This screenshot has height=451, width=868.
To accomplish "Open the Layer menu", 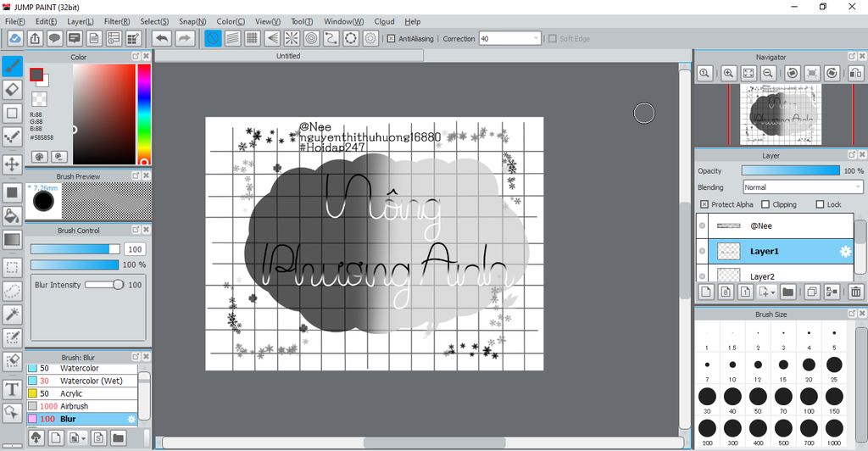I will 81,21.
